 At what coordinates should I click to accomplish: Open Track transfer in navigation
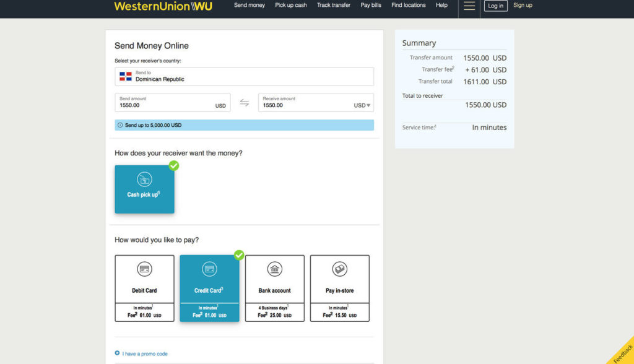click(334, 5)
